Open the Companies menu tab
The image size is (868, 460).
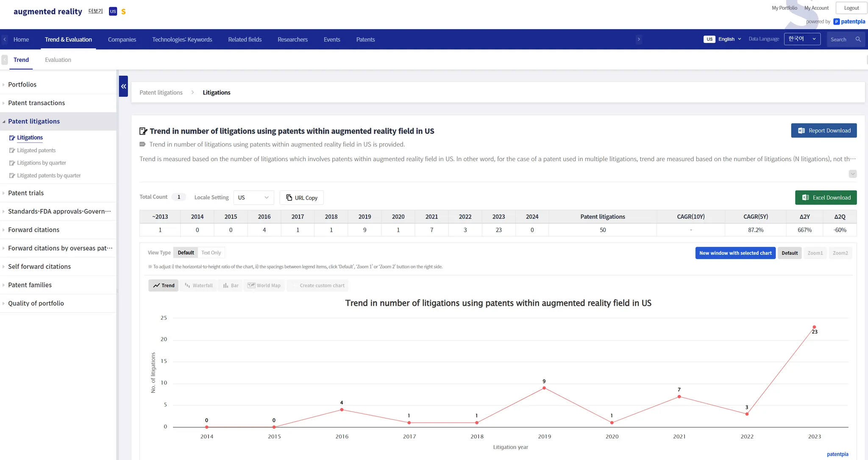click(122, 39)
